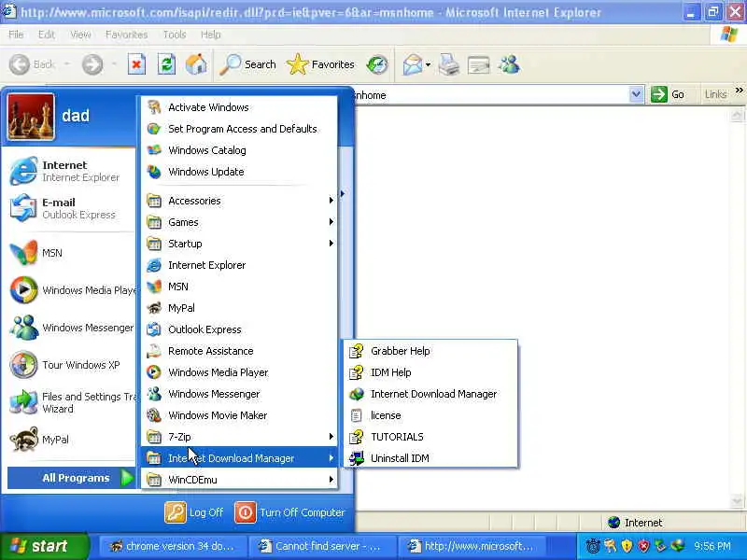Image resolution: width=747 pixels, height=560 pixels.
Task: Launch Windows Movie Maker
Action: [x=239, y=415]
